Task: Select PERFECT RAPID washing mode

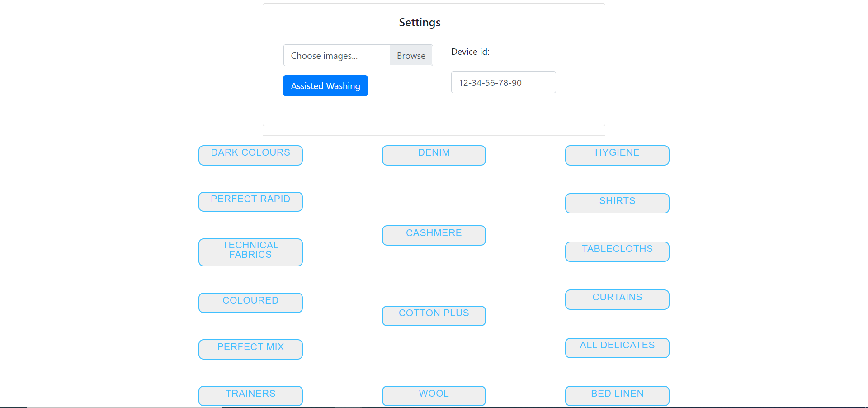Action: (250, 202)
